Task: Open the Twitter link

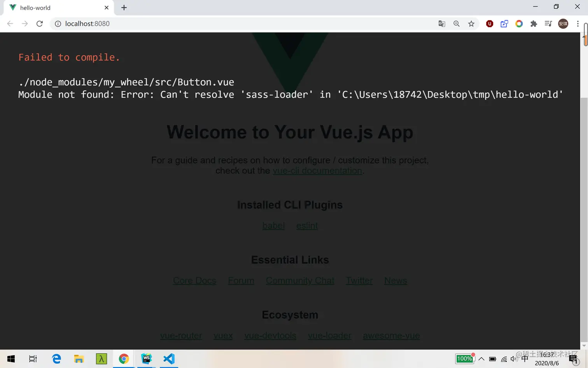Action: tap(359, 281)
